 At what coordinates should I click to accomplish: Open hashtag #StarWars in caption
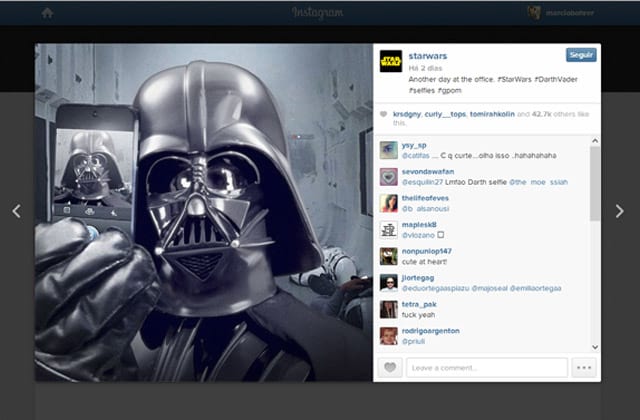coord(514,79)
